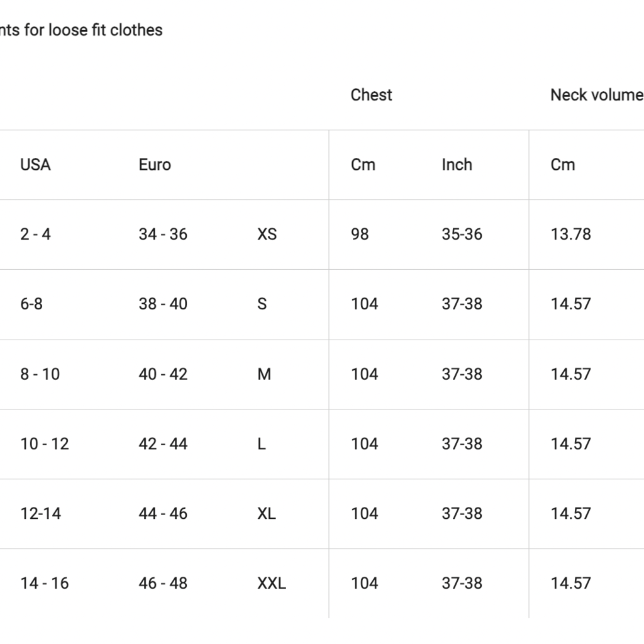Click the XL size label

pyautogui.click(x=267, y=514)
